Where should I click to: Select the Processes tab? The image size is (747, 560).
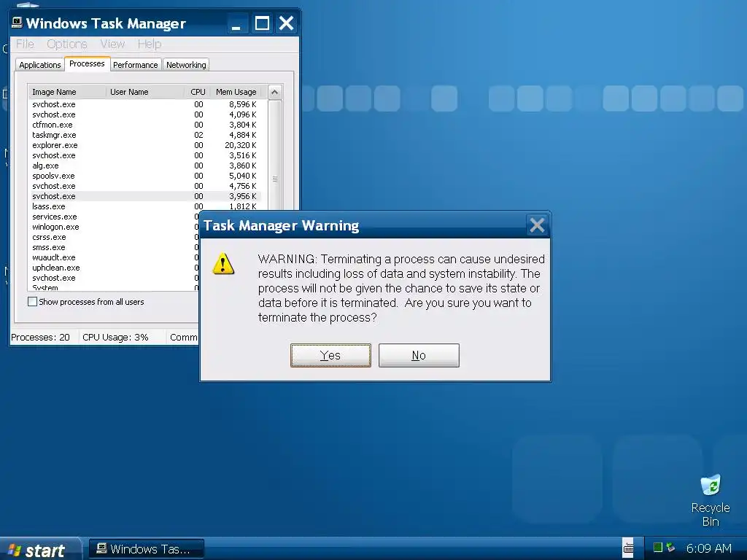pyautogui.click(x=87, y=64)
